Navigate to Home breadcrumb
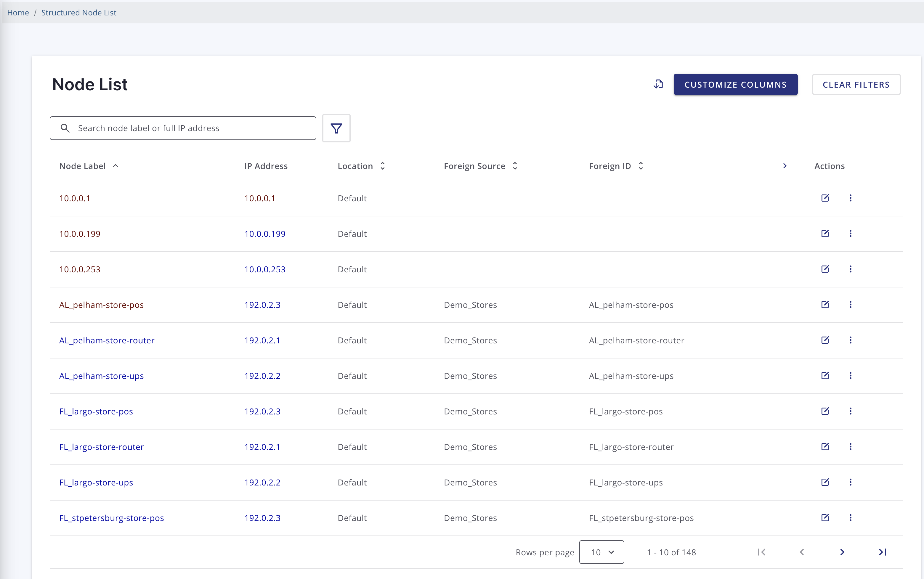 click(18, 12)
